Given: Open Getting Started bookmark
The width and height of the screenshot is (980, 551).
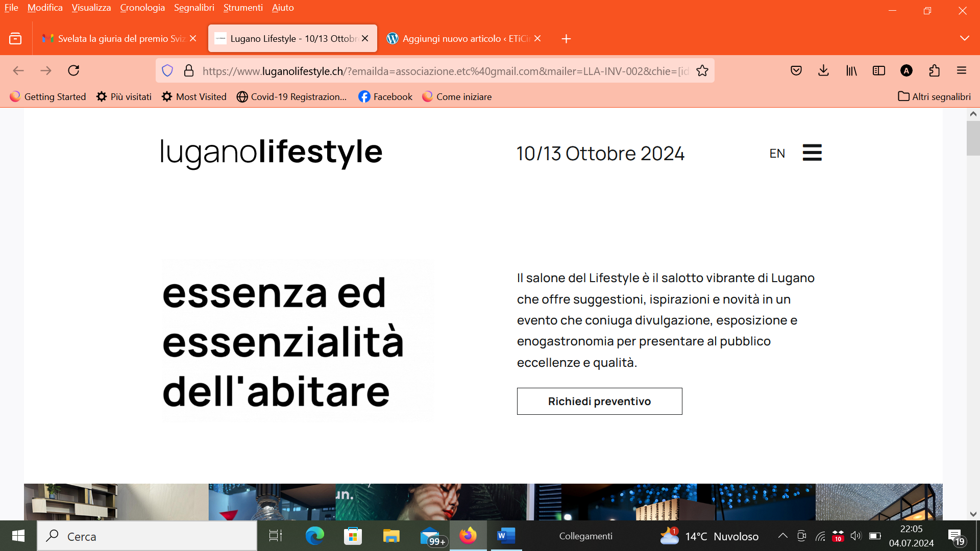Looking at the screenshot, I should (x=48, y=96).
